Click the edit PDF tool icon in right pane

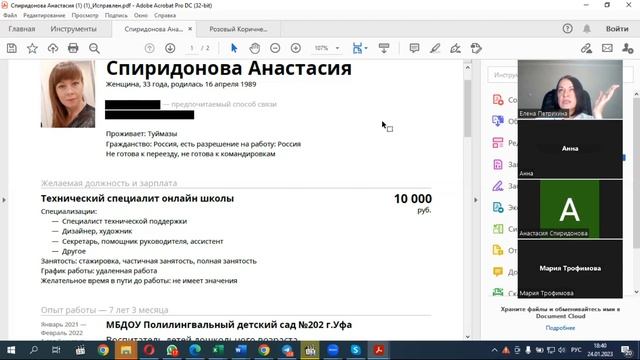(x=498, y=143)
